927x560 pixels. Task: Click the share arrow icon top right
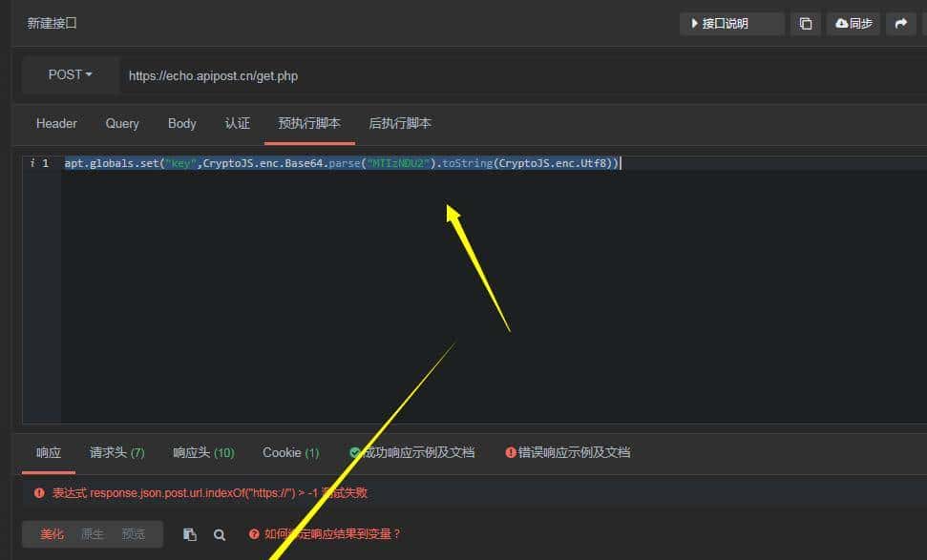[x=900, y=23]
